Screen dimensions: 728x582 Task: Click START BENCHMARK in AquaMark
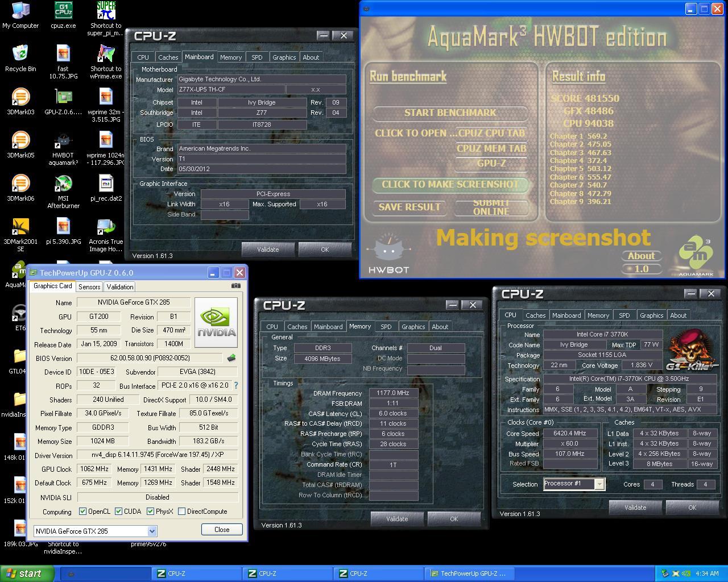(x=450, y=113)
